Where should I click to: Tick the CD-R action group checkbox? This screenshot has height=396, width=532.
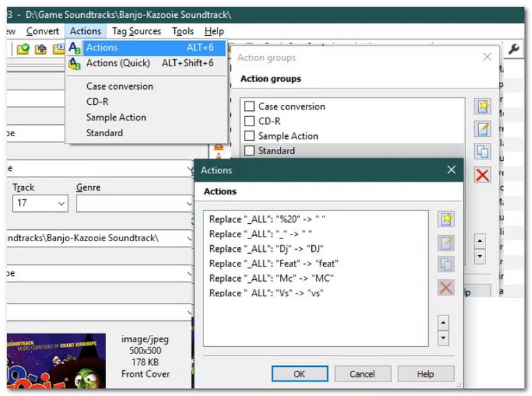(x=249, y=121)
